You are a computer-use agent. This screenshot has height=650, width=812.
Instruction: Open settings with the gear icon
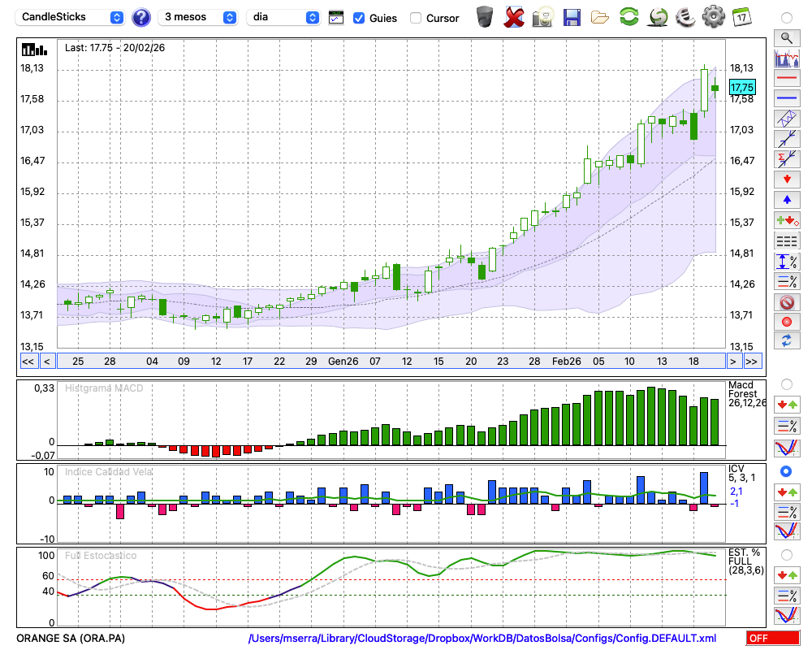coord(713,17)
